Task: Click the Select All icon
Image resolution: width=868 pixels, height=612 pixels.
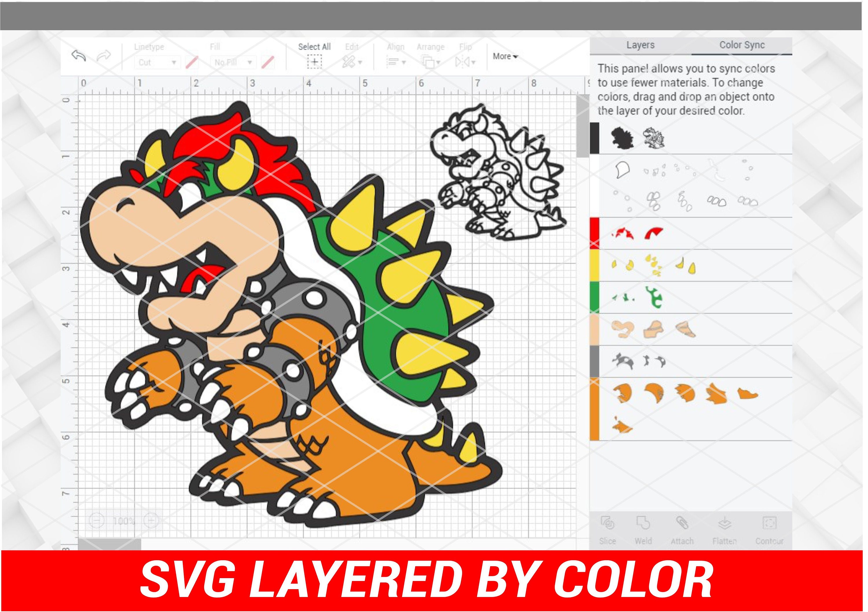Action: [x=314, y=62]
